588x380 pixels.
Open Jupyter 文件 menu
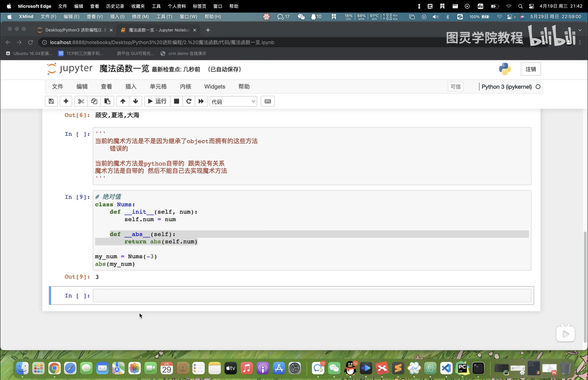[x=58, y=87]
